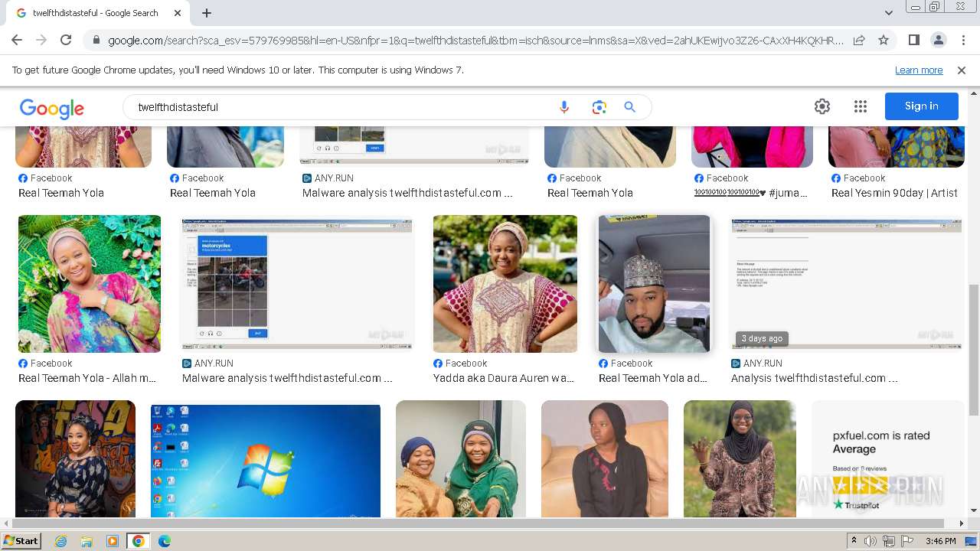The width and height of the screenshot is (980, 551).
Task: Share this page from the address bar
Action: click(859, 40)
